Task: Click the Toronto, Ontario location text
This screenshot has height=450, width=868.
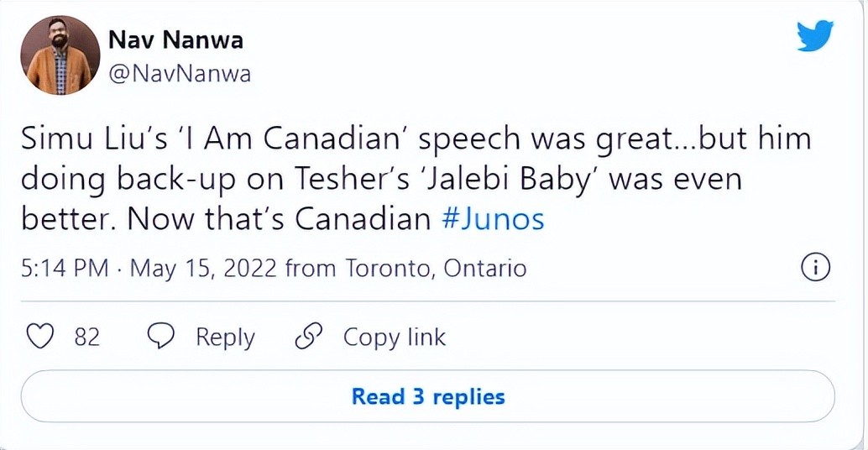Action: tap(436, 269)
